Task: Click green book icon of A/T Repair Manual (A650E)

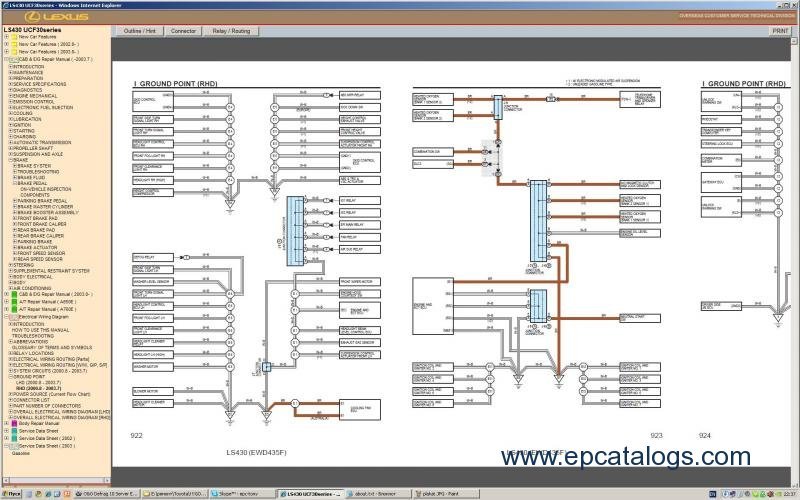Action: 14,302
